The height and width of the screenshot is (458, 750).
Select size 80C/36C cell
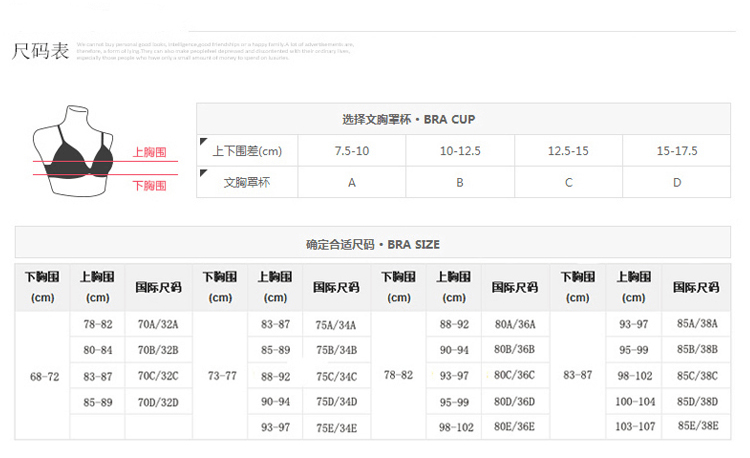514,376
